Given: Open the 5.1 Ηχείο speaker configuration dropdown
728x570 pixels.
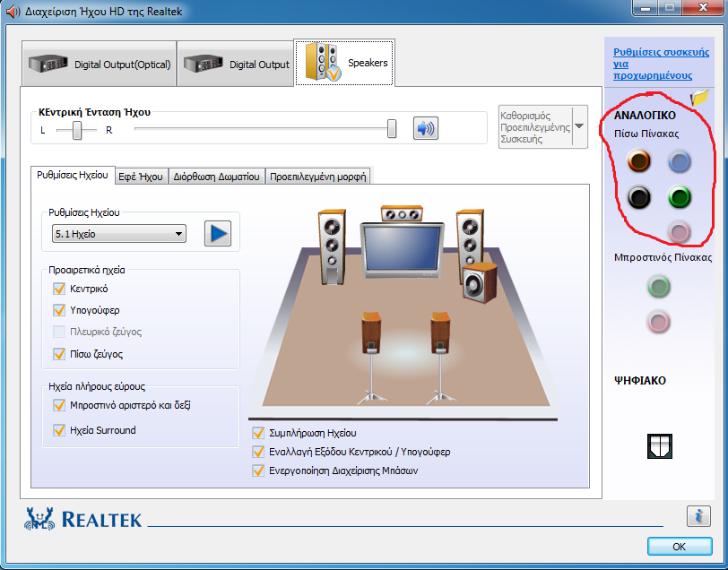Looking at the screenshot, I should [x=119, y=234].
